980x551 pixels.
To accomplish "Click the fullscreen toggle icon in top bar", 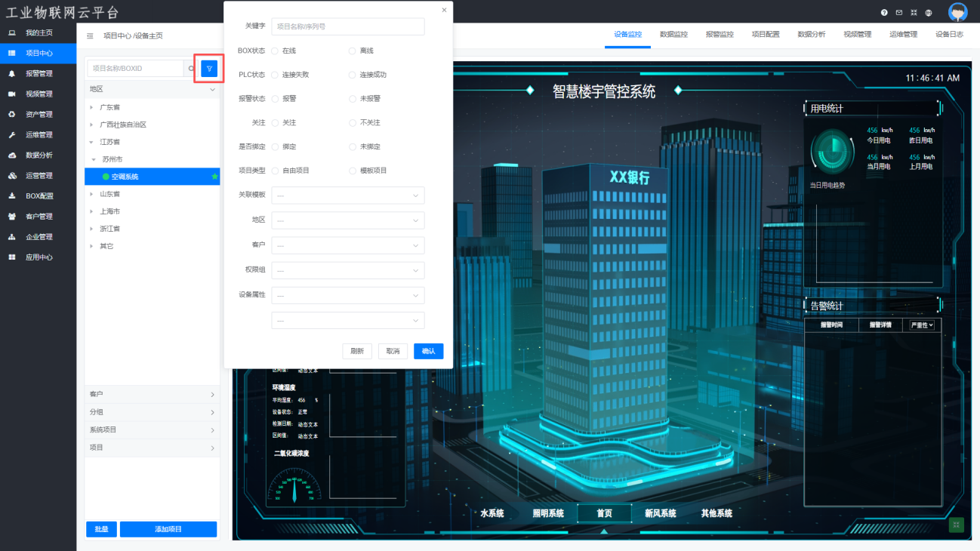I will (914, 13).
